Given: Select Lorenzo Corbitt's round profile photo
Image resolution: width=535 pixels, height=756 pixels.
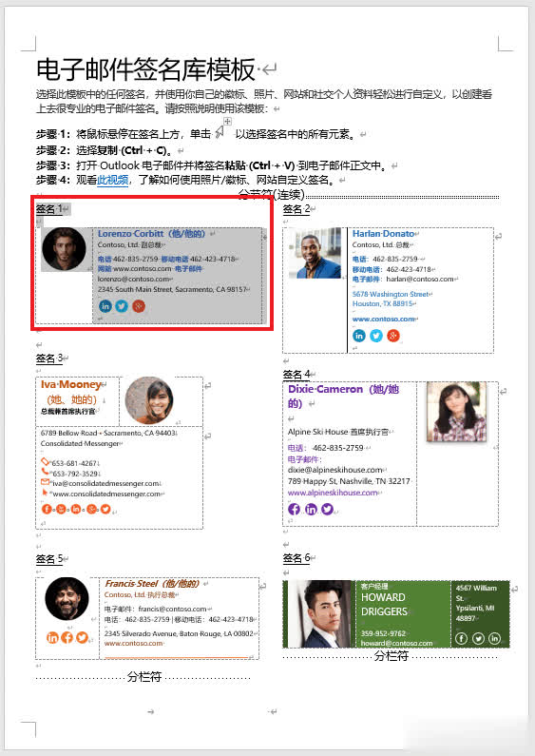Looking at the screenshot, I should (64, 249).
